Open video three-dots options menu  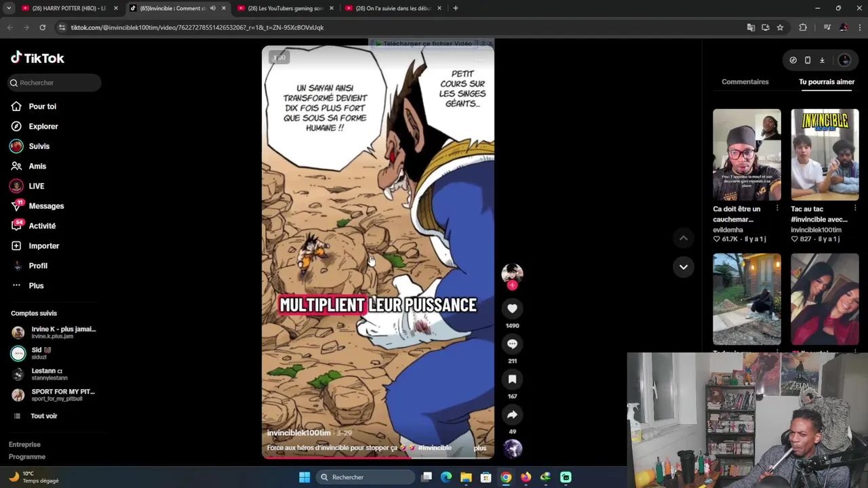(x=479, y=60)
